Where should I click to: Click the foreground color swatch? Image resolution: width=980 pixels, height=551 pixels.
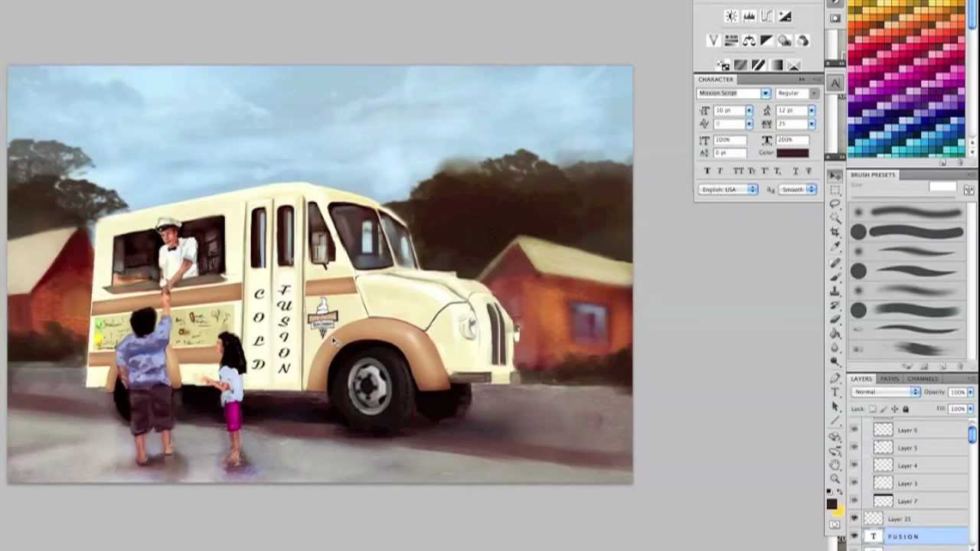pos(832,504)
